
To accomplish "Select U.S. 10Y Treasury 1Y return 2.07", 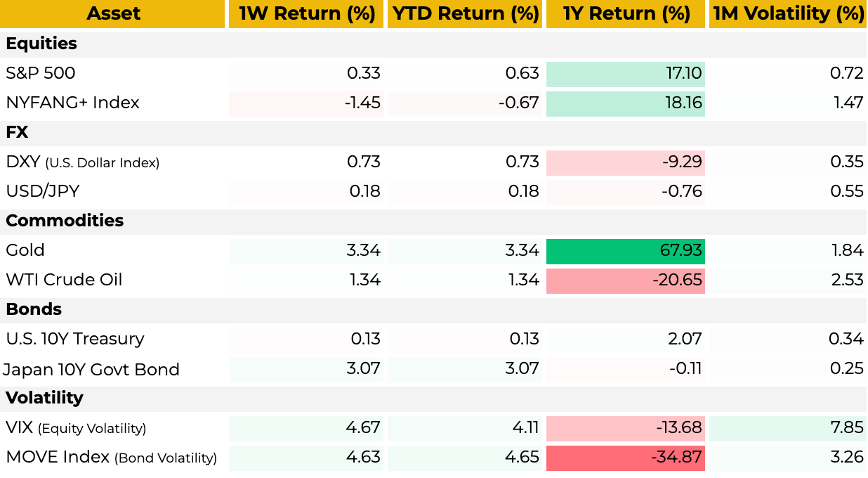I will pyautogui.click(x=625, y=339).
